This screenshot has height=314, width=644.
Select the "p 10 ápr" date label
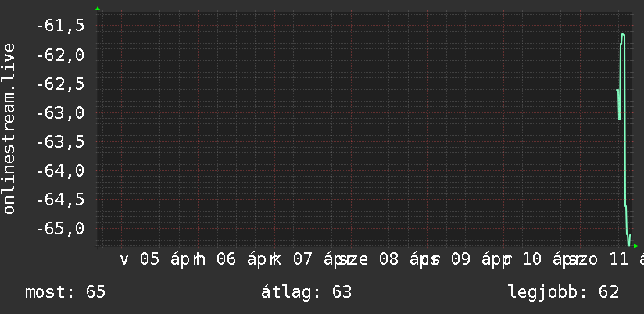[x=536, y=259]
